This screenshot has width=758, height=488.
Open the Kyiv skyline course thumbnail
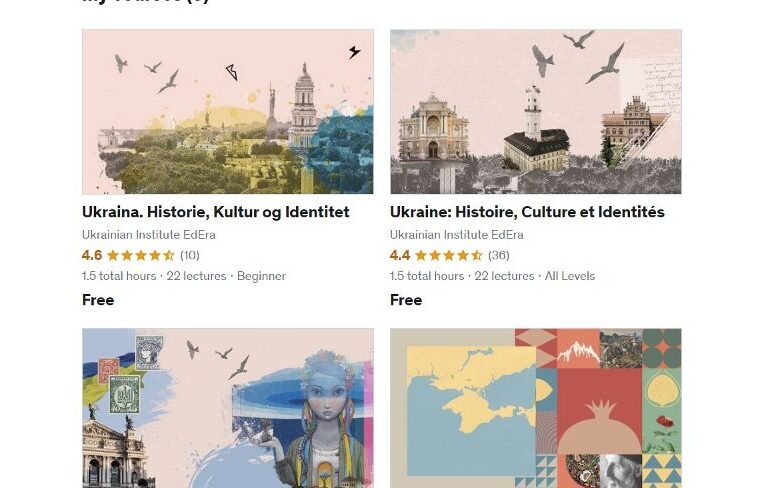tap(228, 112)
